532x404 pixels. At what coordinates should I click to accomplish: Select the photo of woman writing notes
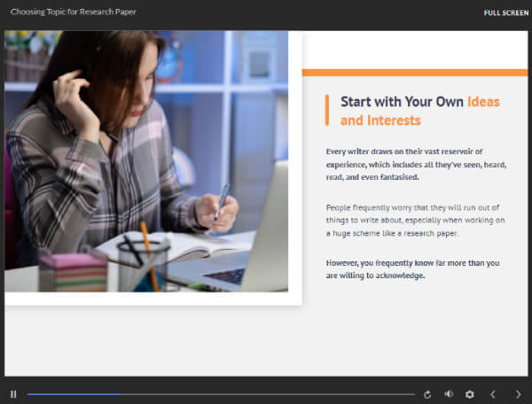pyautogui.click(x=146, y=161)
